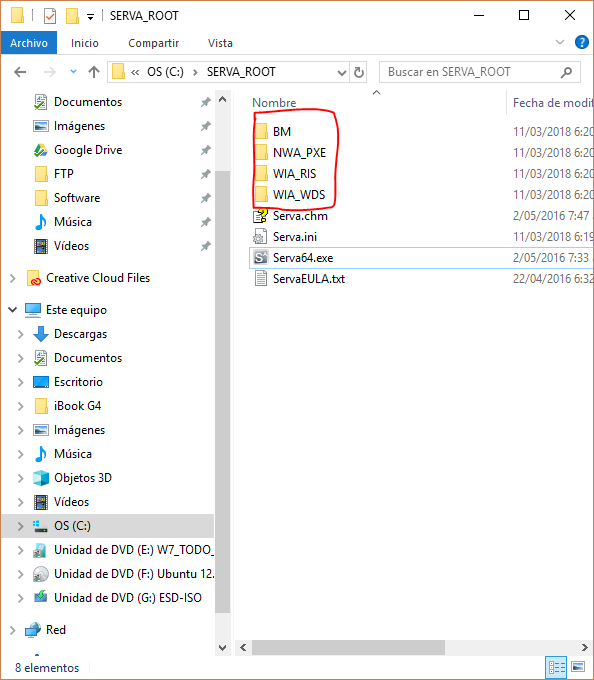Click the search magnifier icon
Screen dimensions: 594x680
pyautogui.click(x=566, y=72)
